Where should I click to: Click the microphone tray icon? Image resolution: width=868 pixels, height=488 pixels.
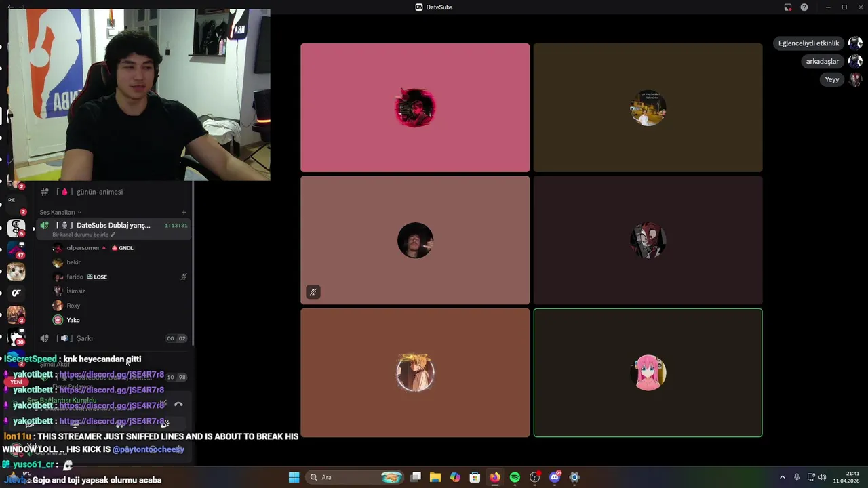pyautogui.click(x=797, y=477)
